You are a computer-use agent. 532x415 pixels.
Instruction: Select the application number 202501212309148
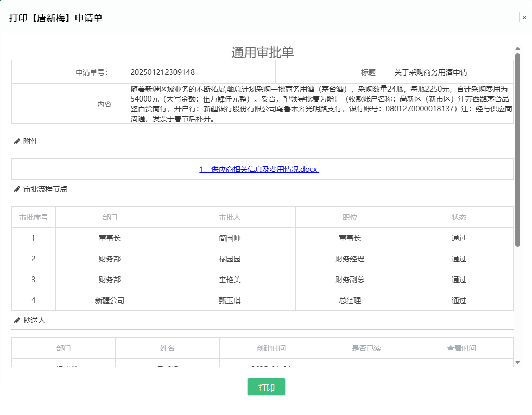(162, 72)
